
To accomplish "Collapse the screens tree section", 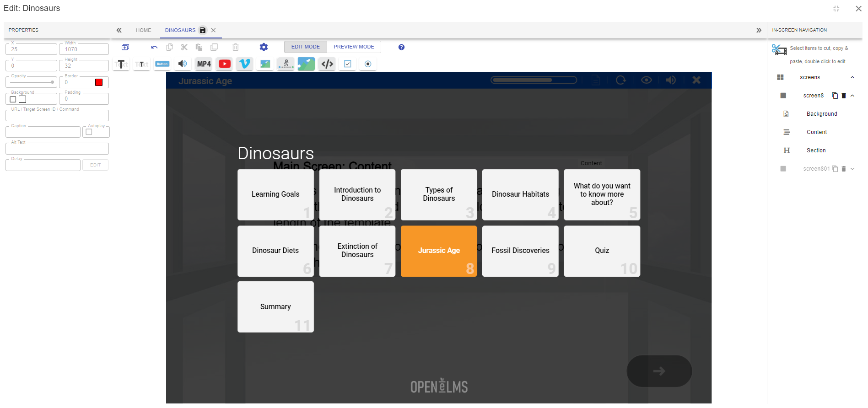I will 852,77.
